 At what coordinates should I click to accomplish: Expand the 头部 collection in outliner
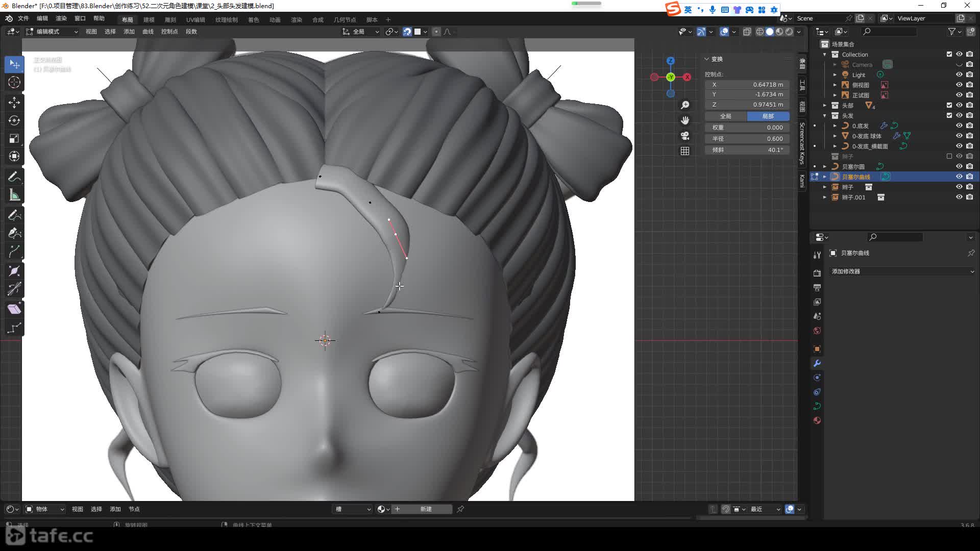coord(825,105)
